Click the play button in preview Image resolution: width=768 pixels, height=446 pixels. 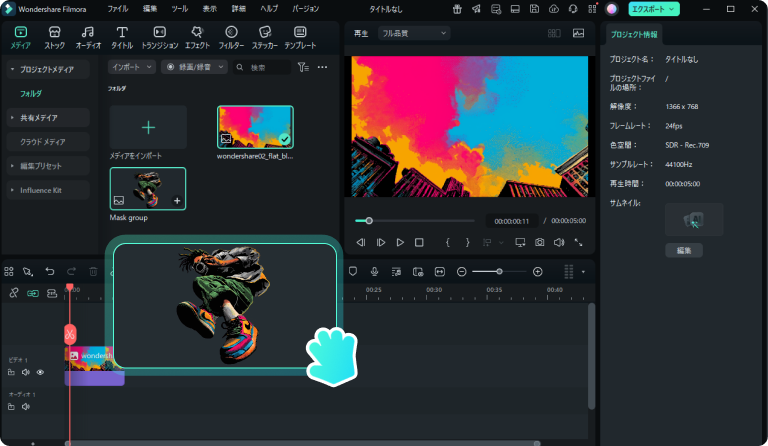pyautogui.click(x=400, y=242)
